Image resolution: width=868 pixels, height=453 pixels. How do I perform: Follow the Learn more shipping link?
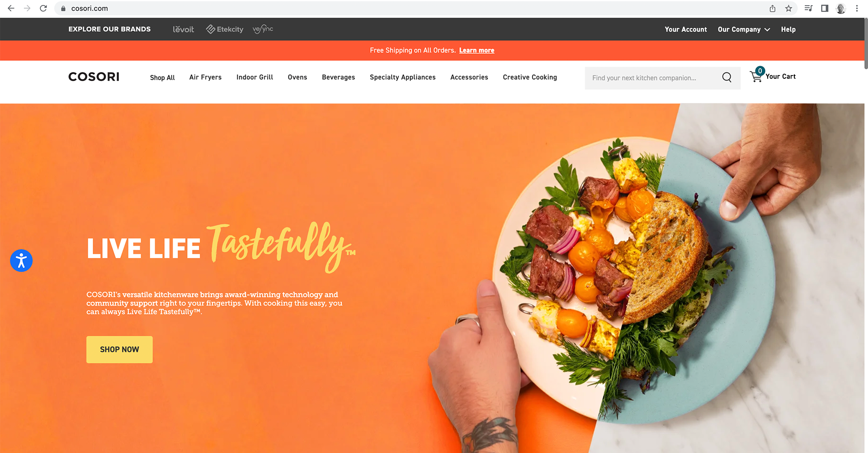(476, 50)
